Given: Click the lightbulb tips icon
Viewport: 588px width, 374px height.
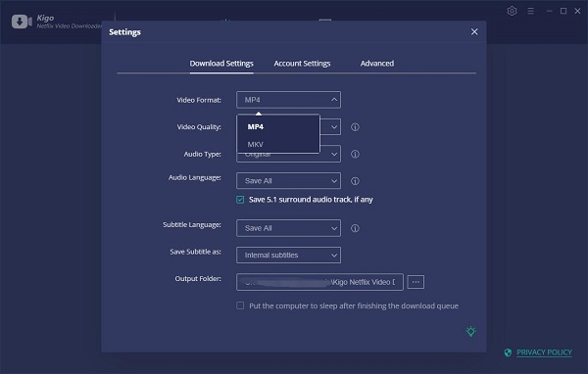Looking at the screenshot, I should tap(471, 331).
